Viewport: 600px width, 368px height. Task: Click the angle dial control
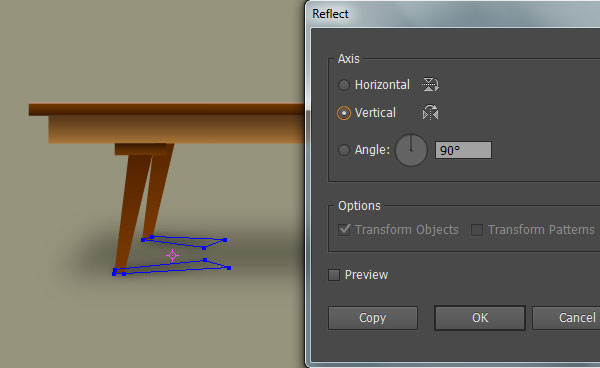point(411,150)
